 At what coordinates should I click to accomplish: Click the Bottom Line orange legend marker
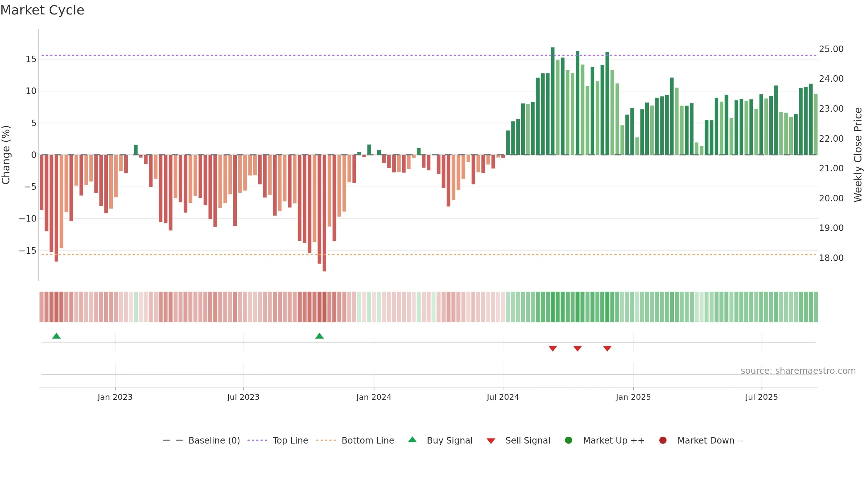pyautogui.click(x=326, y=440)
